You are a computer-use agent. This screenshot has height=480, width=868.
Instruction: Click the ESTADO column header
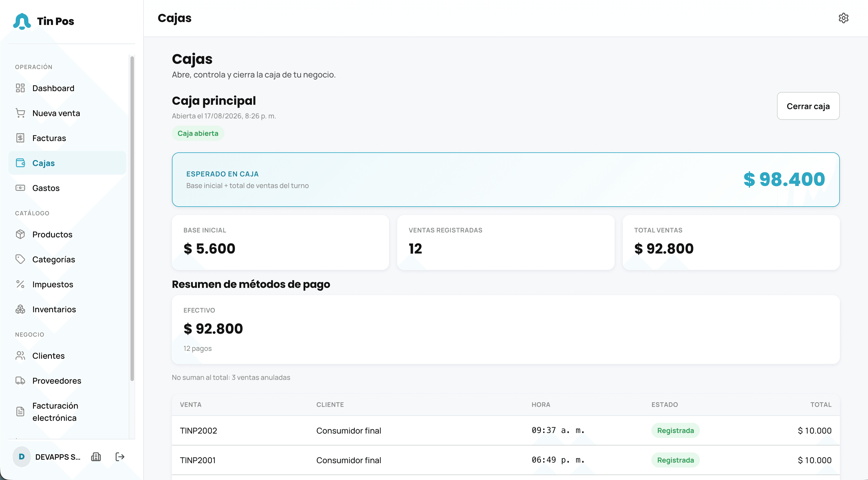664,405
